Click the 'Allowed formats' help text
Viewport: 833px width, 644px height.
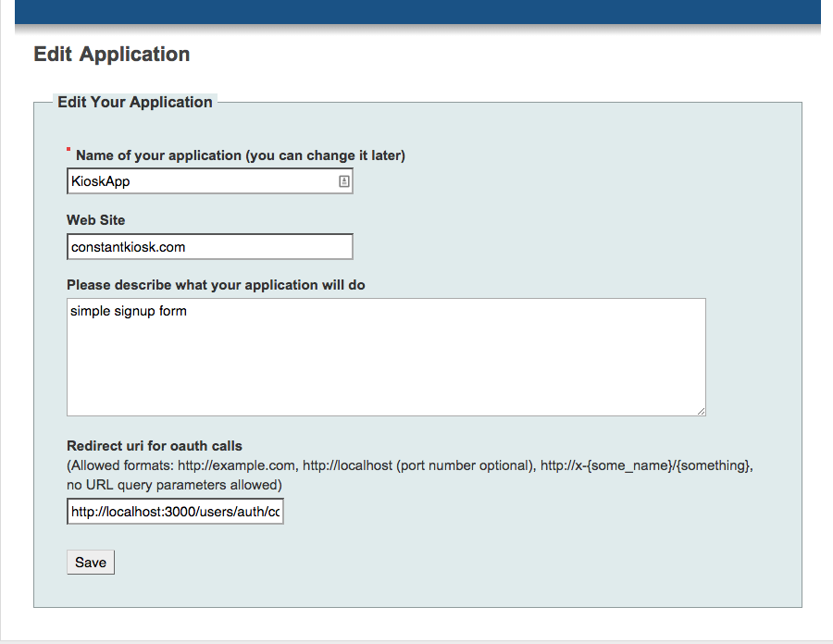pos(410,476)
